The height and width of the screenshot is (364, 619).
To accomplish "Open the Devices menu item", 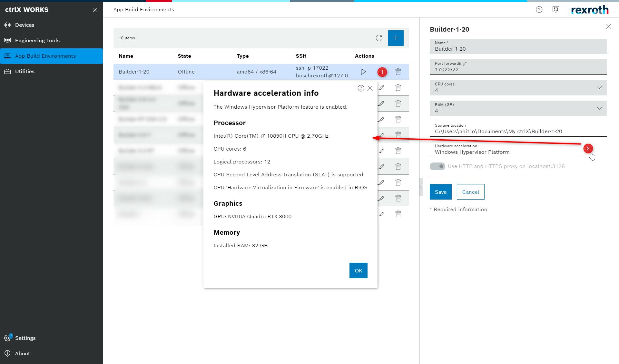I will pyautogui.click(x=25, y=25).
